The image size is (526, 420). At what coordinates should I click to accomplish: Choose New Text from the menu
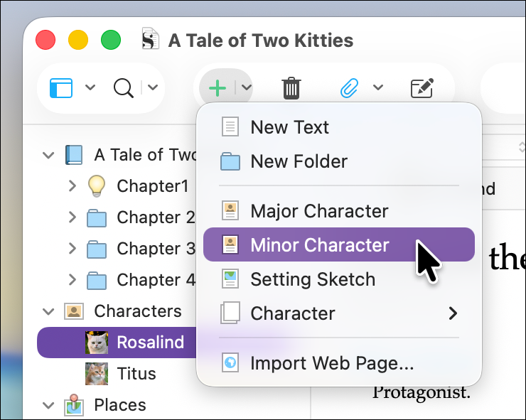coord(289,127)
